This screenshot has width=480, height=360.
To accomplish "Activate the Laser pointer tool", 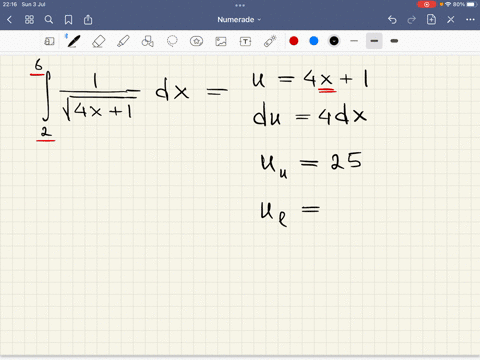I will [x=270, y=41].
